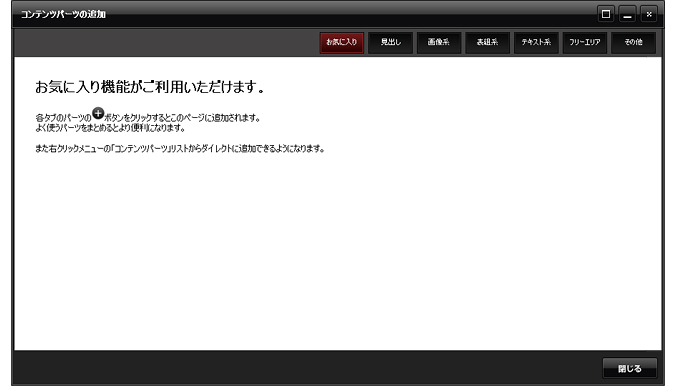Image resolution: width=675 pixels, height=386 pixels.
Task: Close the dialog with the X icon
Action: point(649,14)
